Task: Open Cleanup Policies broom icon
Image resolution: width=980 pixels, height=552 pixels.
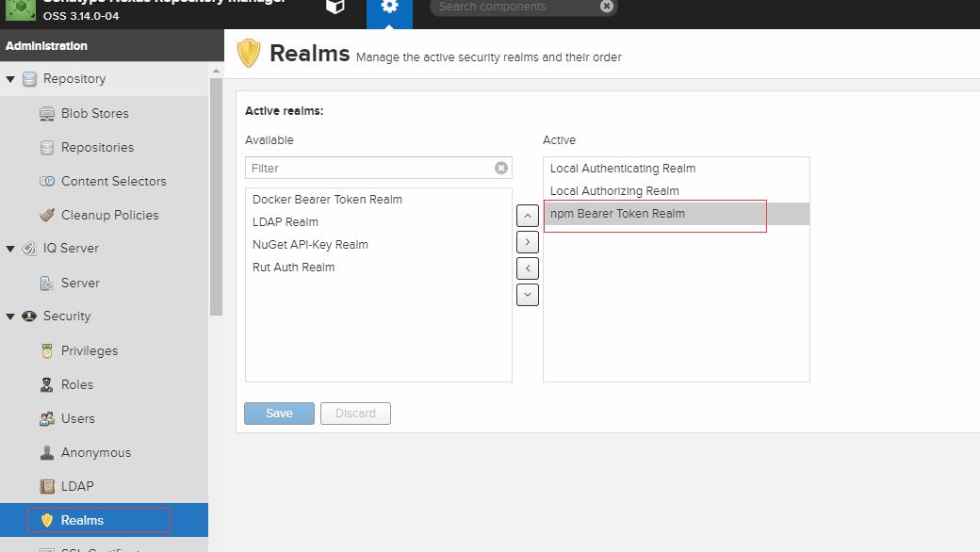Action: pyautogui.click(x=47, y=215)
